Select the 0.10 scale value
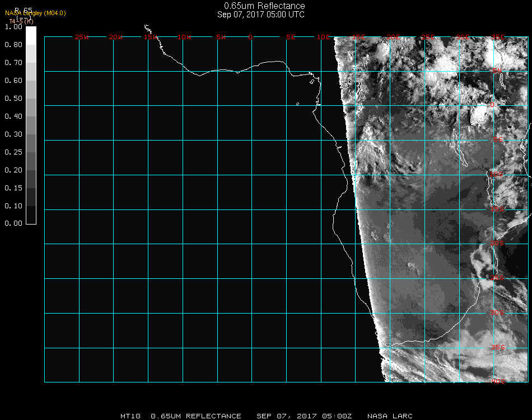The height and width of the screenshot is (420, 532). (13, 206)
